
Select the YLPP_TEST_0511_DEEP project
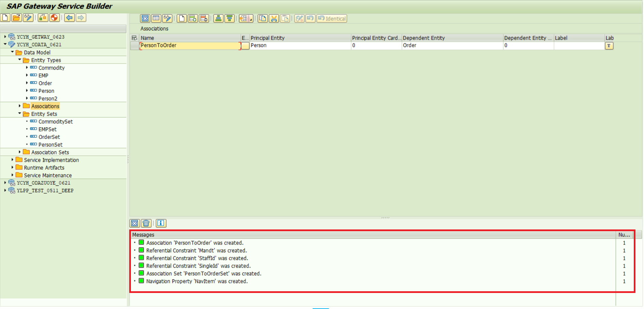click(45, 191)
